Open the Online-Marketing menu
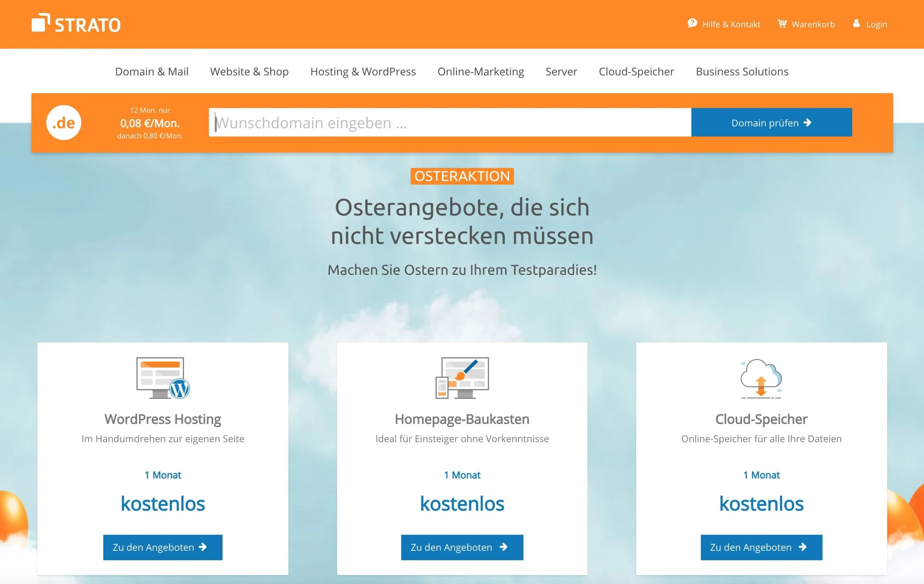The image size is (924, 584). [x=480, y=71]
